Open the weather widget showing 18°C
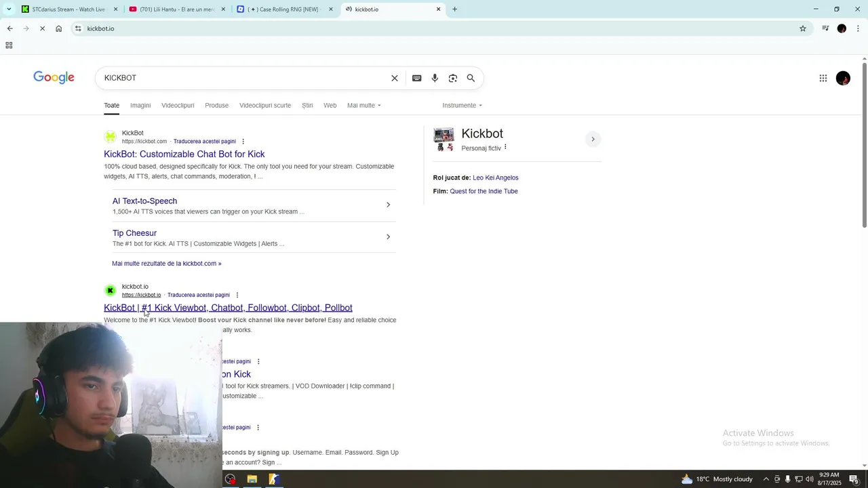 pyautogui.click(x=717, y=479)
